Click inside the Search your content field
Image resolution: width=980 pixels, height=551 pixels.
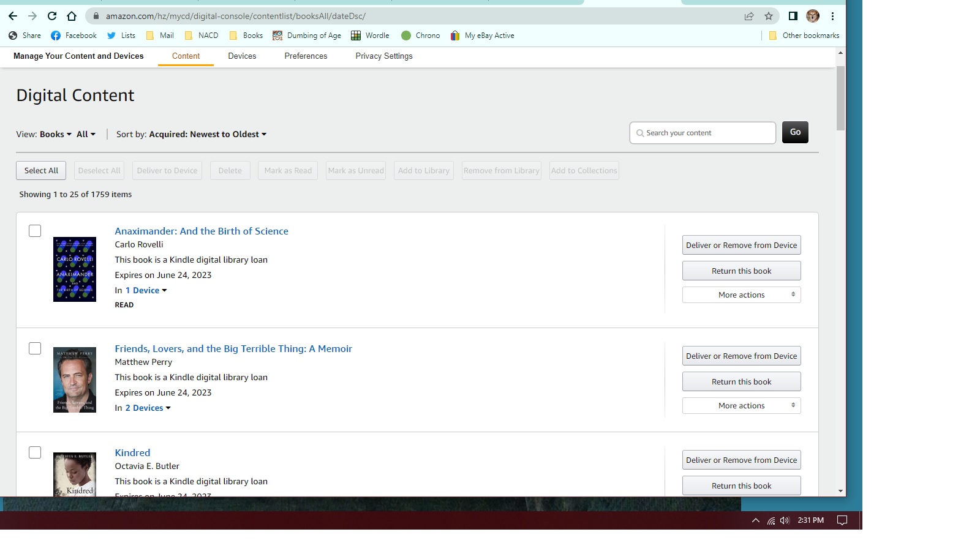702,133
